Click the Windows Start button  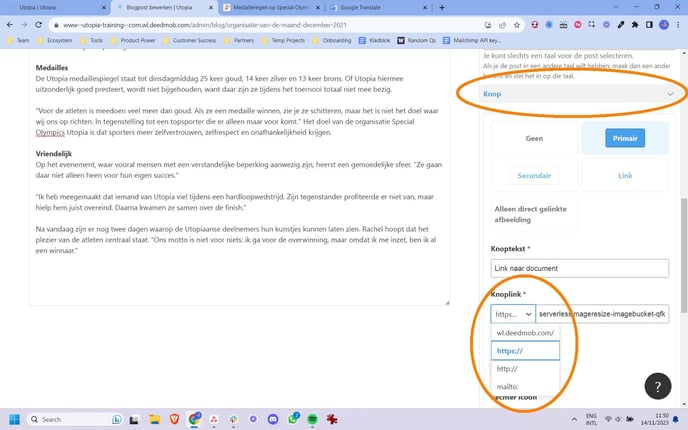click(15, 419)
